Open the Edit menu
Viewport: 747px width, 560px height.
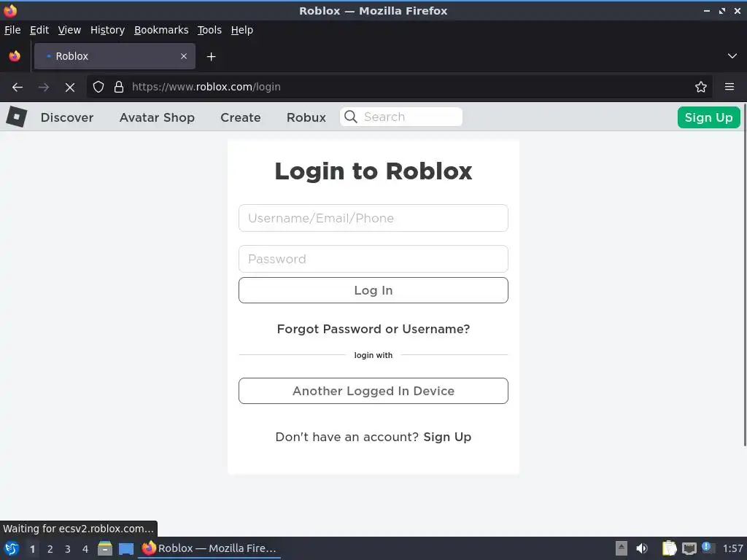[x=39, y=30]
